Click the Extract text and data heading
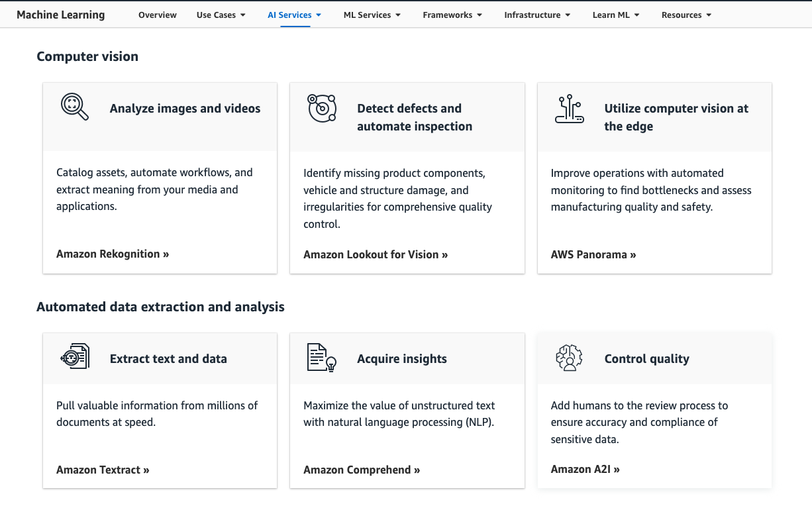The image size is (812, 512). [168, 359]
